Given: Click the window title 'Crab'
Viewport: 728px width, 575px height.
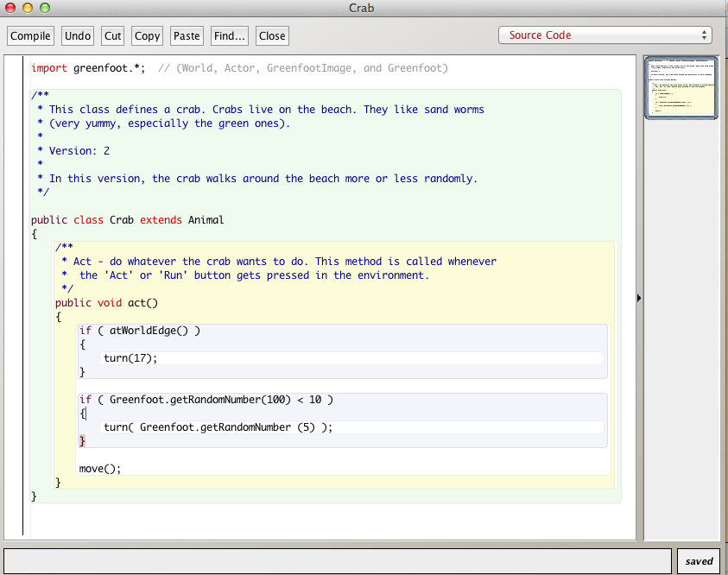Looking at the screenshot, I should (x=361, y=8).
